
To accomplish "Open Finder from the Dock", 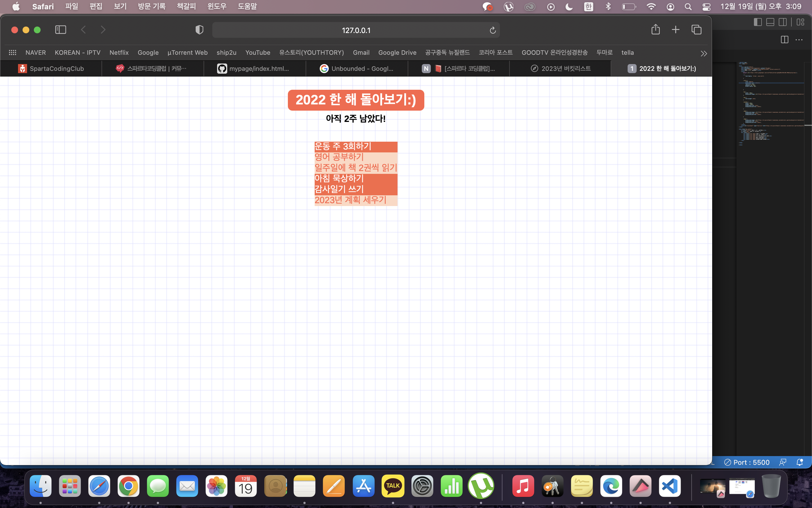I will 41,486.
